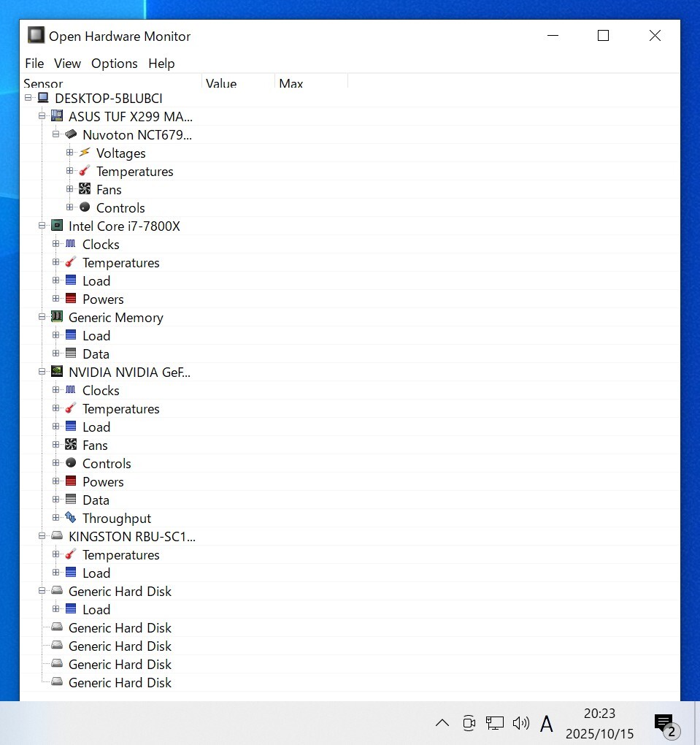Click the computer icon beside DESKTOP-5BLUBCI
700x745 pixels.
point(43,98)
